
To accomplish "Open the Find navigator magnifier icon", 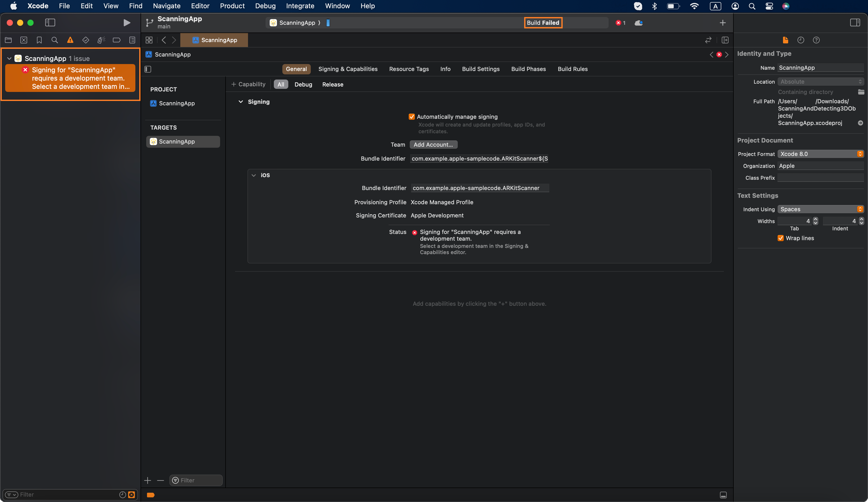I will [x=55, y=40].
